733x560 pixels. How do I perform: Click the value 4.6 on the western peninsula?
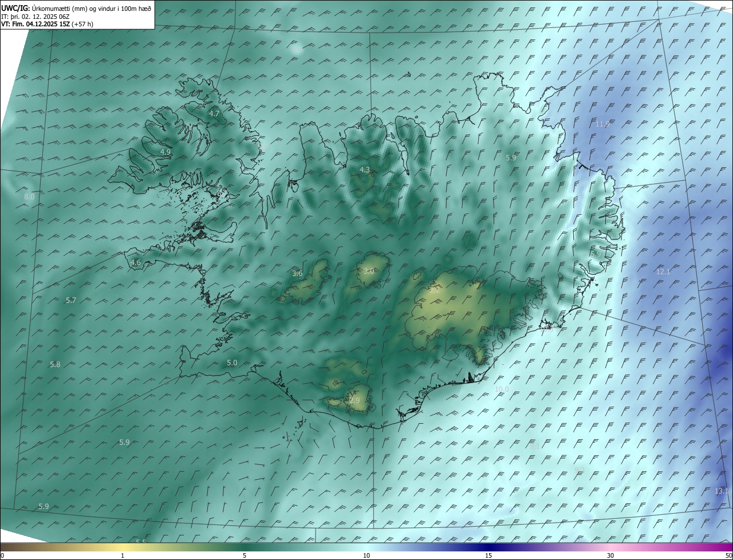[x=136, y=263]
